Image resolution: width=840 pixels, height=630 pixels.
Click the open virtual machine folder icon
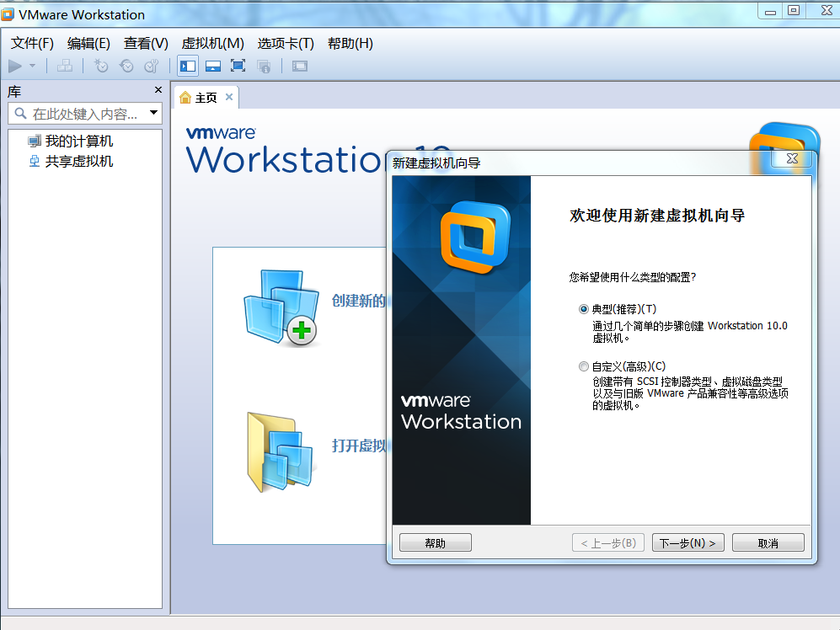(x=281, y=452)
